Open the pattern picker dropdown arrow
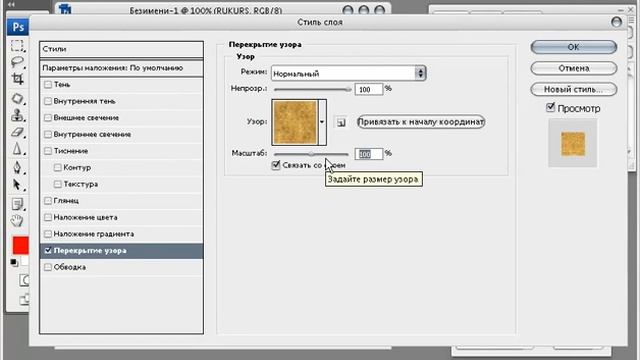The image size is (640, 360). 322,122
